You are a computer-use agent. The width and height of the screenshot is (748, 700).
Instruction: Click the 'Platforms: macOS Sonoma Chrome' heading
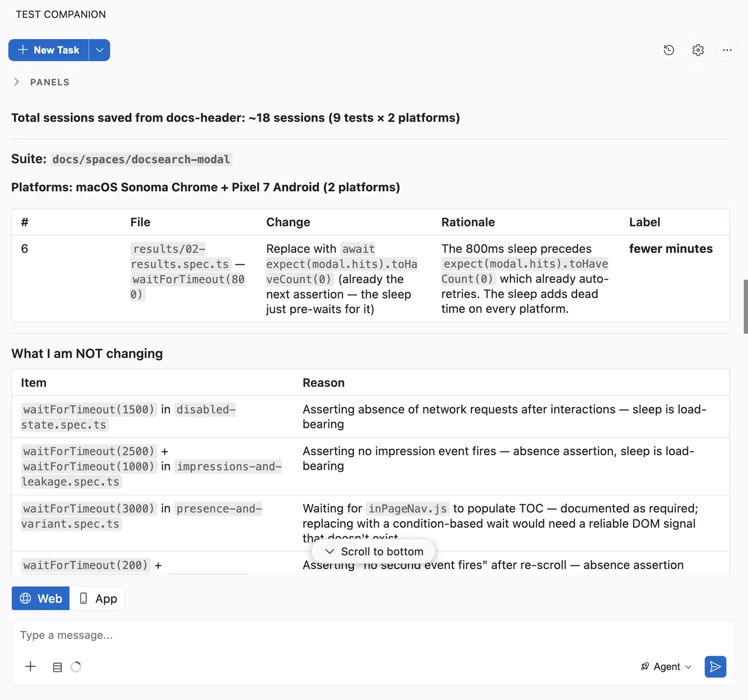[206, 187]
